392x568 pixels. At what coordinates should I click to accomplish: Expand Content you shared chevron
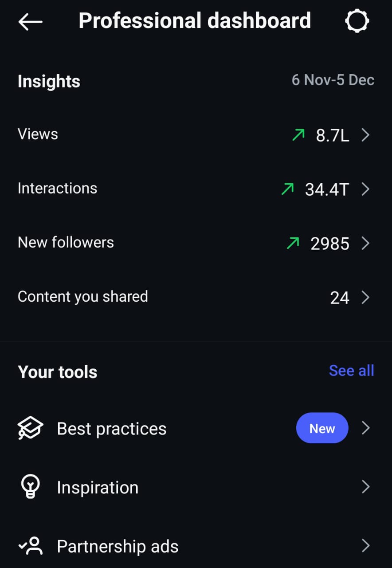coord(365,297)
